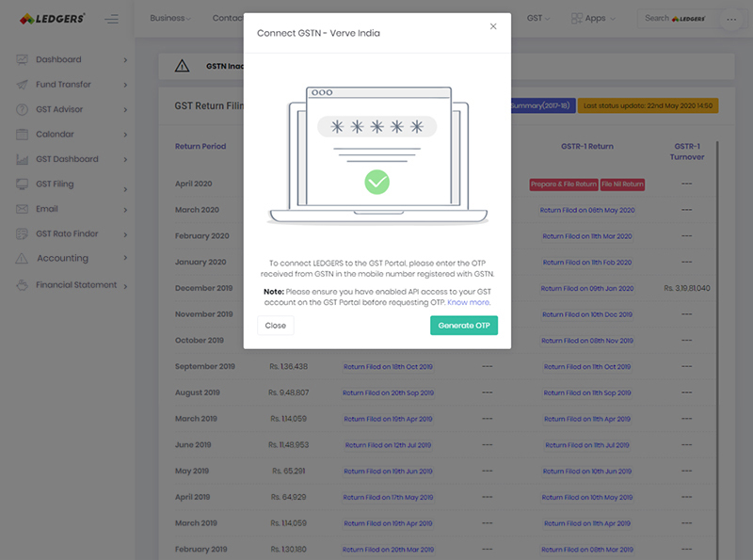Open Return Filed on 17th May 2019

(x=388, y=498)
